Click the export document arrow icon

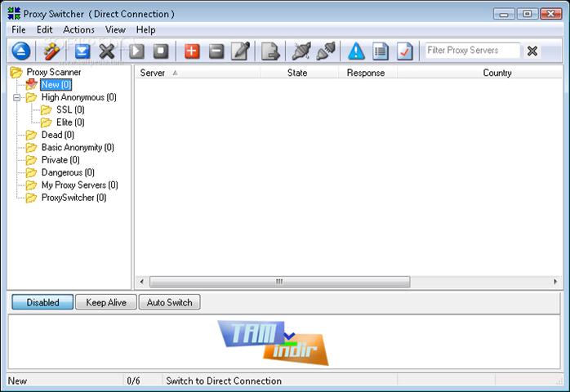pos(270,51)
